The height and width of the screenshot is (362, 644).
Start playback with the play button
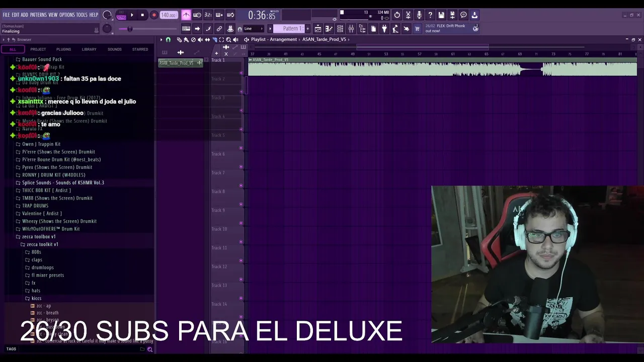click(132, 15)
